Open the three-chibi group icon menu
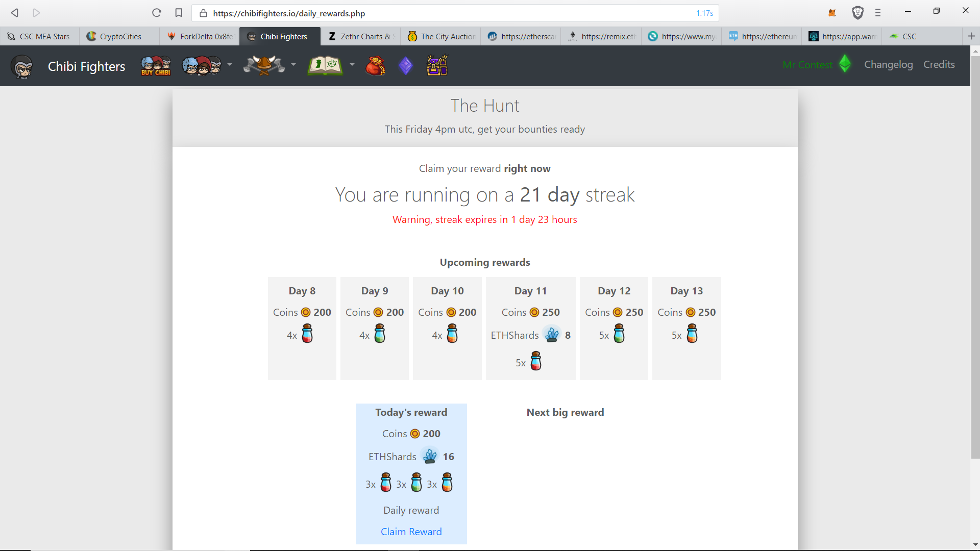 tap(202, 66)
